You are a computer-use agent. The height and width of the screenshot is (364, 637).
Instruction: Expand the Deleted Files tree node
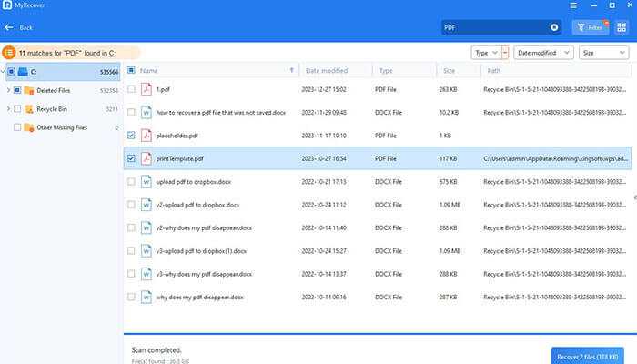pyautogui.click(x=7, y=90)
